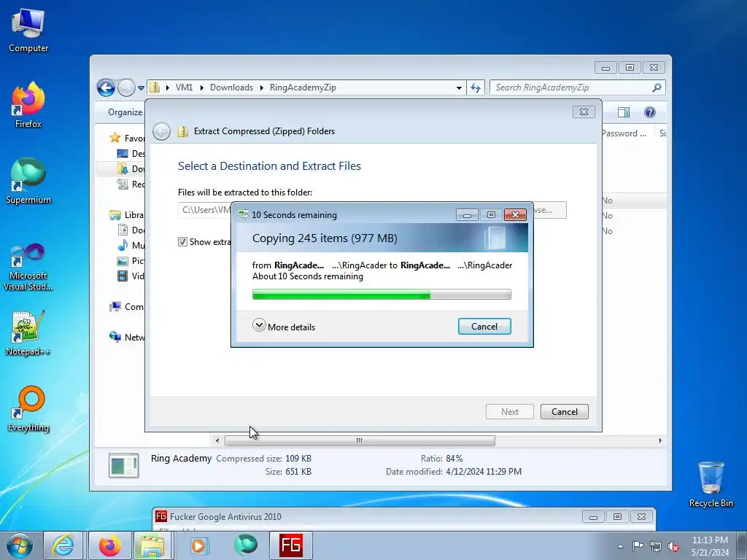Screen dimensions: 747x560
Task: Open the clock showing 11:13 PM
Action: coord(710,545)
